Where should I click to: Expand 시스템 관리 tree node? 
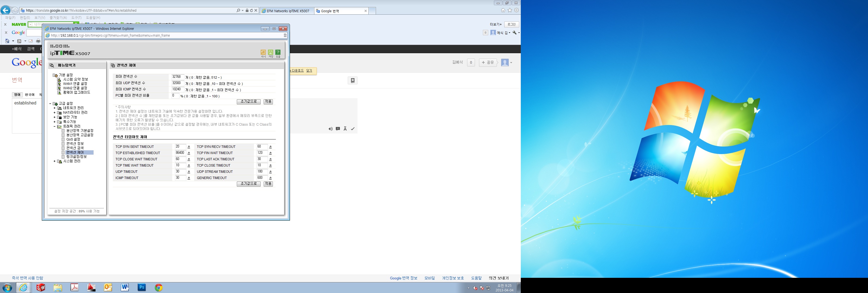(55, 161)
